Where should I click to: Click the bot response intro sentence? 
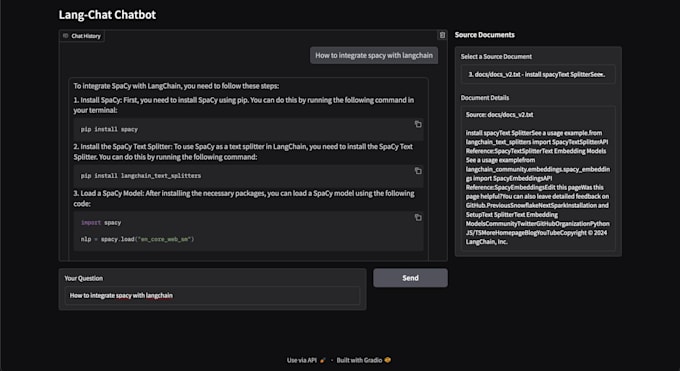point(176,86)
